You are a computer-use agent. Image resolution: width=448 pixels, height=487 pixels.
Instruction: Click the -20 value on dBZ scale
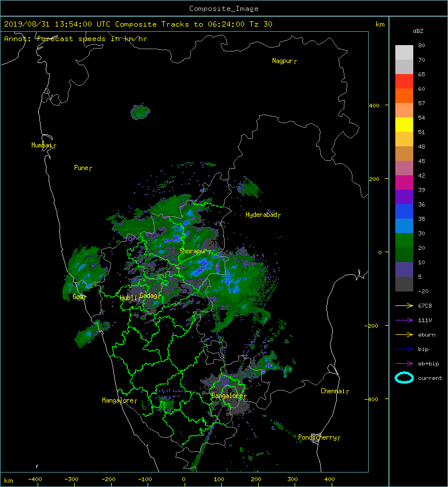pyautogui.click(x=423, y=292)
